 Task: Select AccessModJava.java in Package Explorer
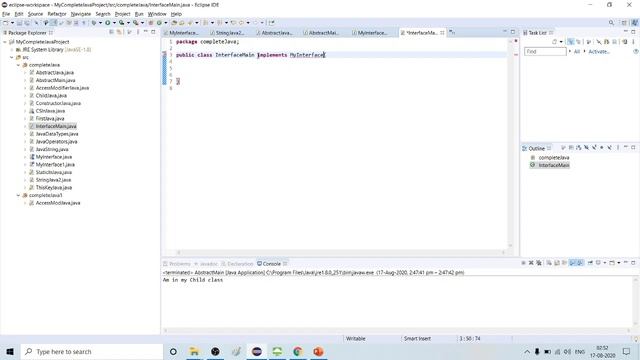pos(58,203)
